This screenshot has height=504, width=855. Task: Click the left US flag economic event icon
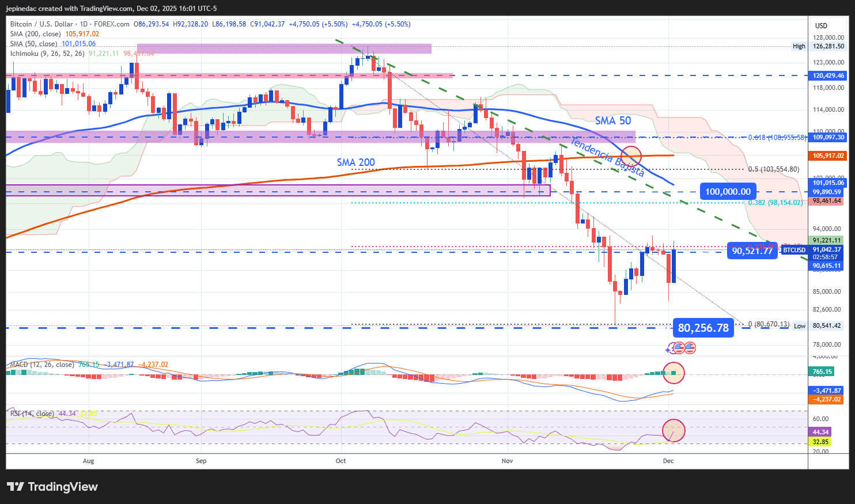(x=679, y=348)
